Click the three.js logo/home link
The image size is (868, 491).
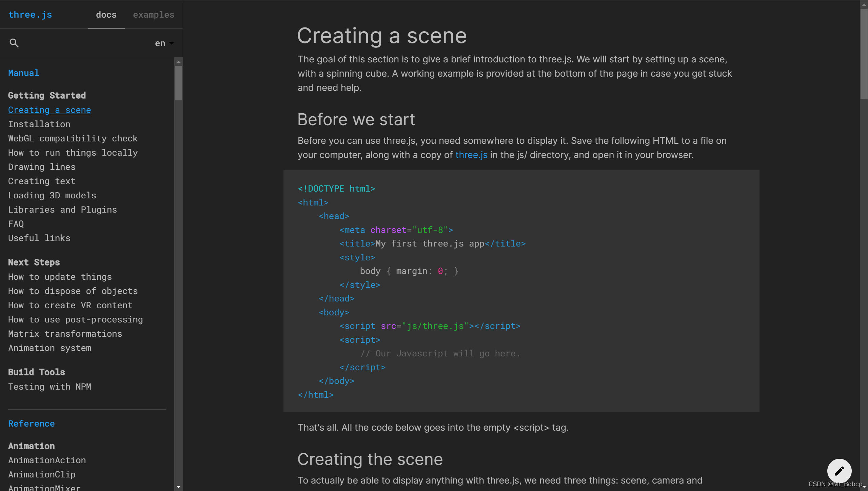tap(30, 14)
